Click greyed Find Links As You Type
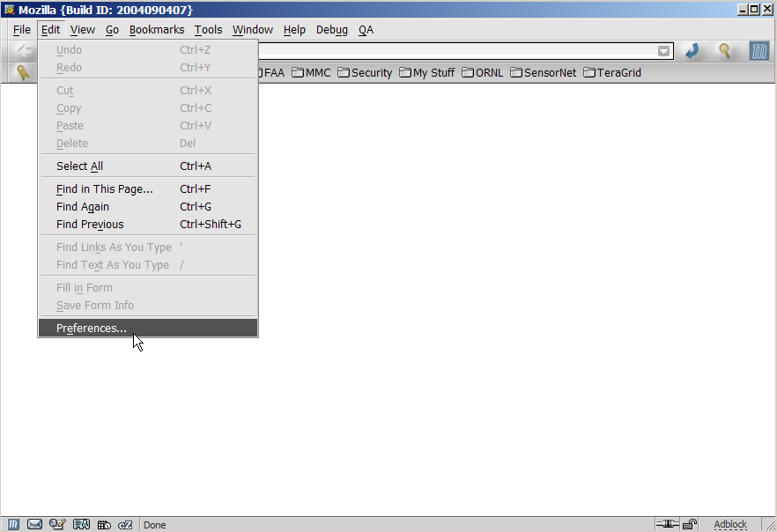The width and height of the screenshot is (777, 532). pos(148,248)
